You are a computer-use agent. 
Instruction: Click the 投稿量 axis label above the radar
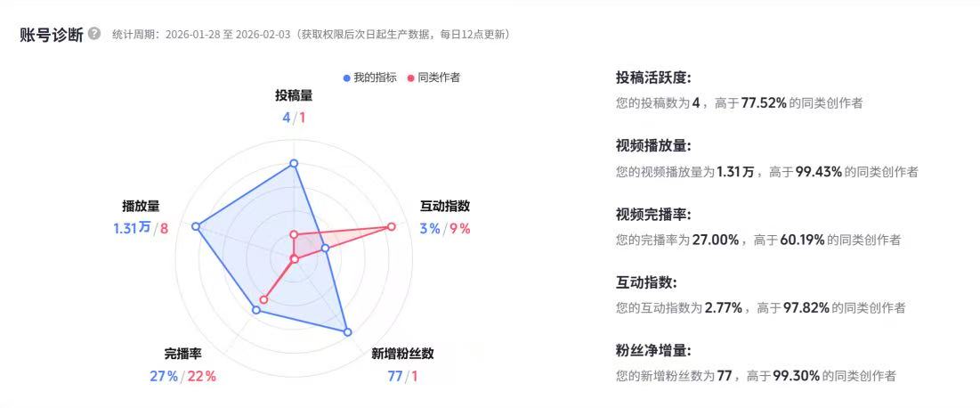coord(294,96)
